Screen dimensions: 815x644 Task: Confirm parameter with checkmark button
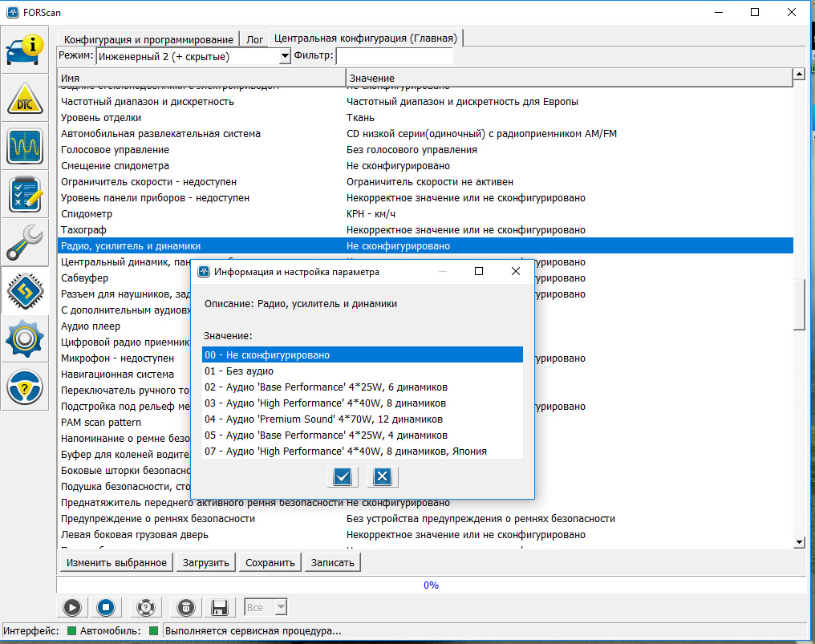pos(343,476)
